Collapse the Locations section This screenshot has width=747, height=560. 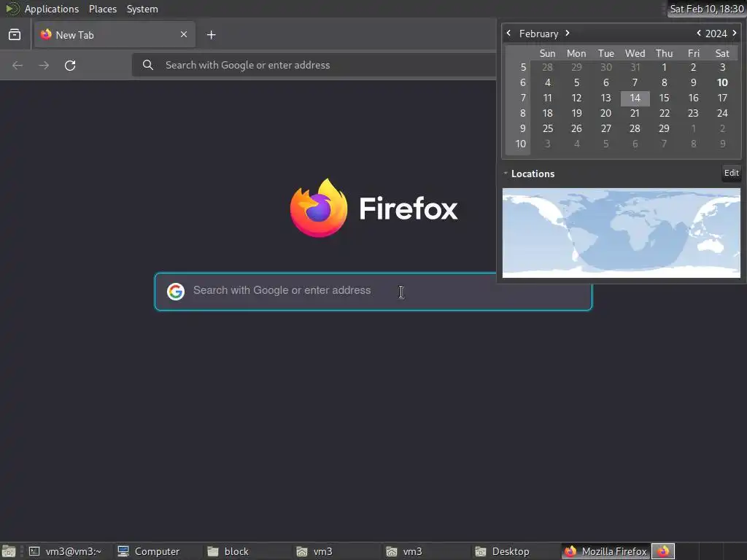coord(506,174)
